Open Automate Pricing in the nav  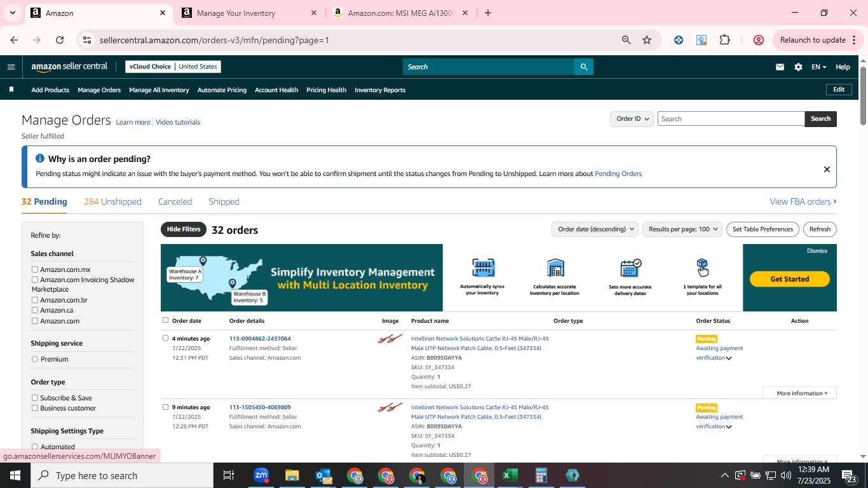point(222,90)
